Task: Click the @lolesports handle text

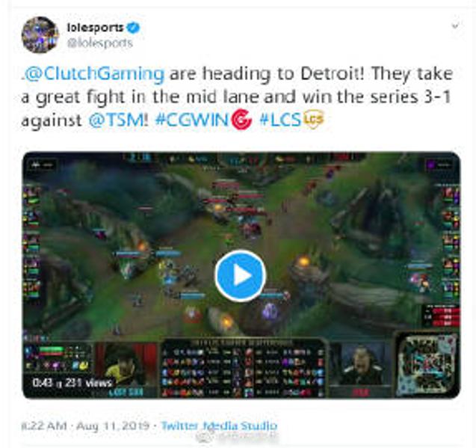Action: click(100, 43)
